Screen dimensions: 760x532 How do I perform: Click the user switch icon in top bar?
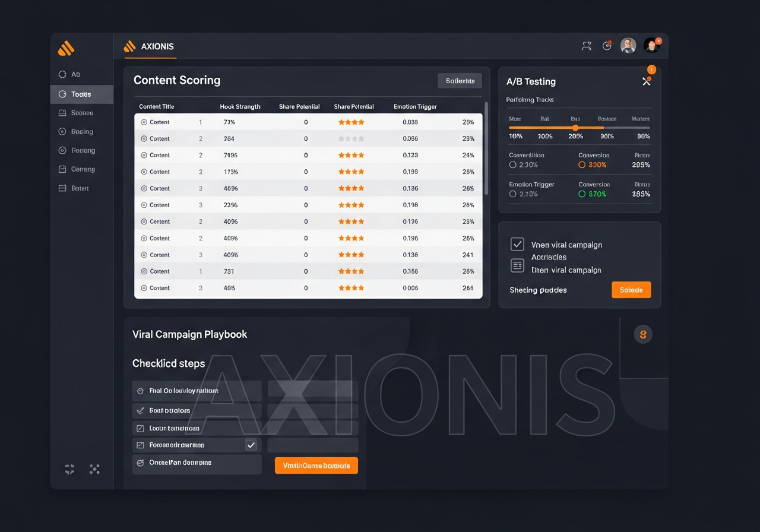click(587, 46)
